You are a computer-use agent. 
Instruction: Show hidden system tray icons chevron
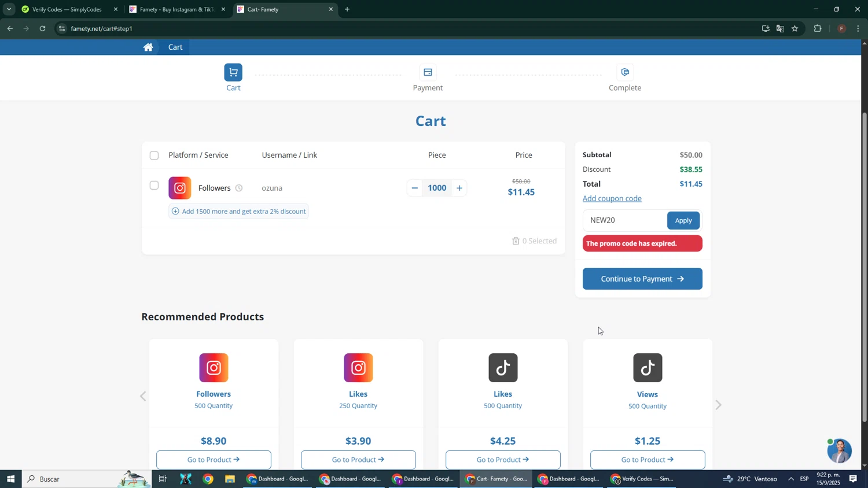coord(791,479)
